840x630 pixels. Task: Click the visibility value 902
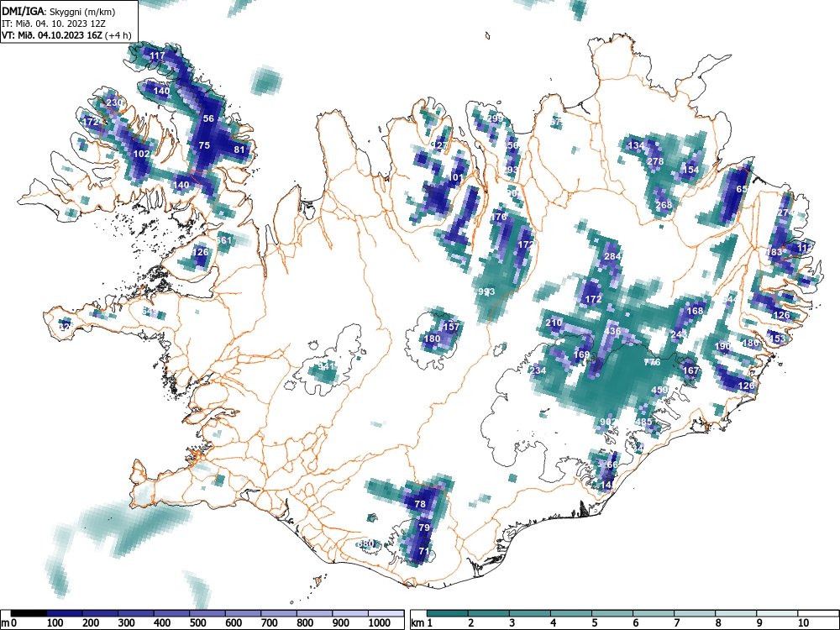tap(608, 422)
